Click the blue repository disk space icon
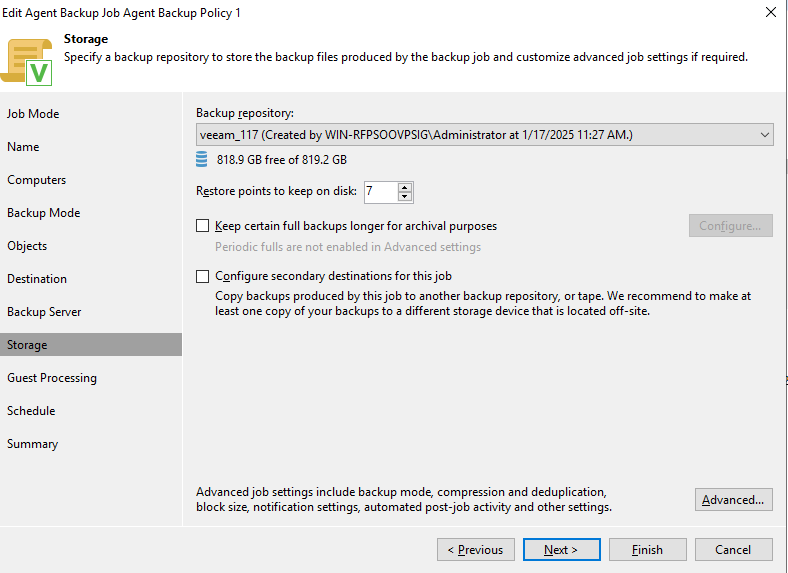This screenshot has width=788, height=573. coord(203,160)
